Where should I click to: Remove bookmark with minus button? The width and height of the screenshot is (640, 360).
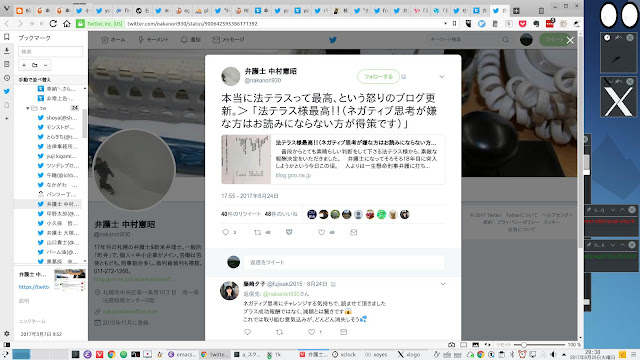click(45, 65)
